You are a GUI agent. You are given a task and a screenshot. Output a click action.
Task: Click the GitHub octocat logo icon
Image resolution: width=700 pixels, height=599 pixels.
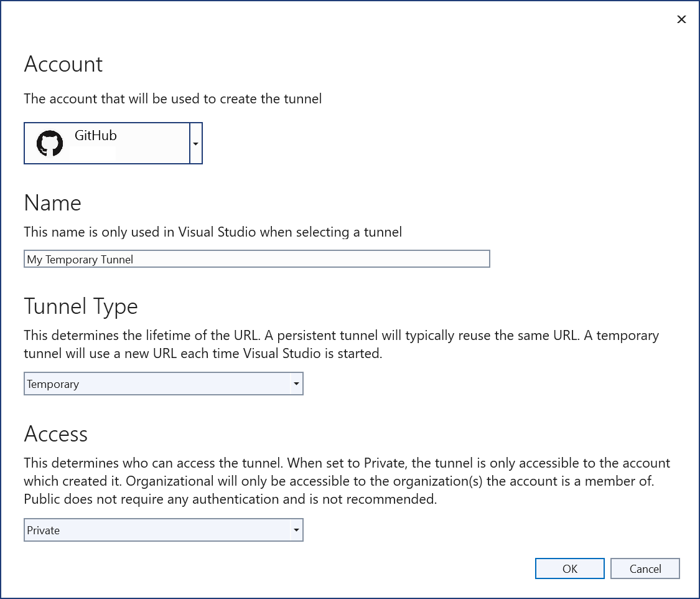click(50, 144)
